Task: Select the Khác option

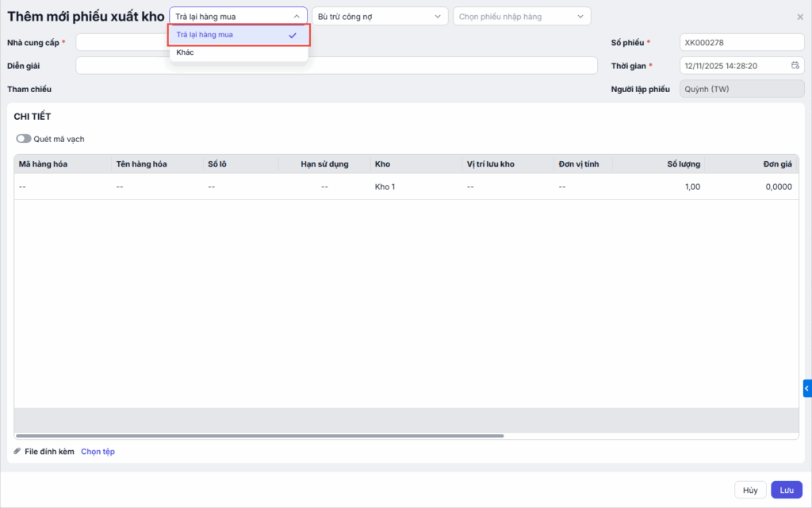Action: click(239, 52)
